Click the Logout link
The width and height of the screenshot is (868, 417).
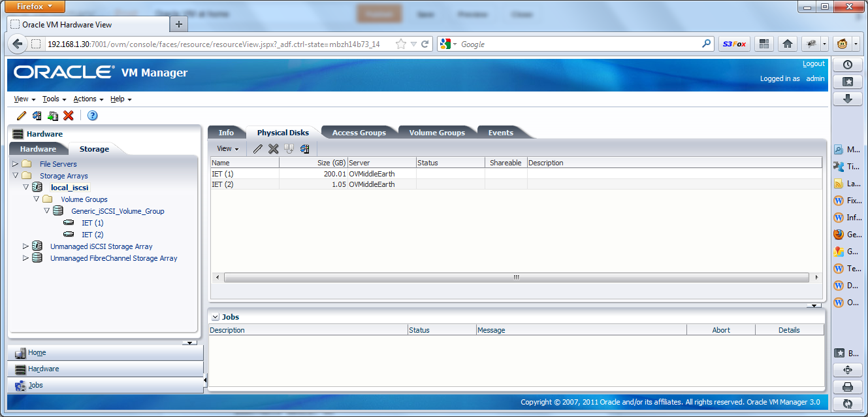[x=813, y=63]
